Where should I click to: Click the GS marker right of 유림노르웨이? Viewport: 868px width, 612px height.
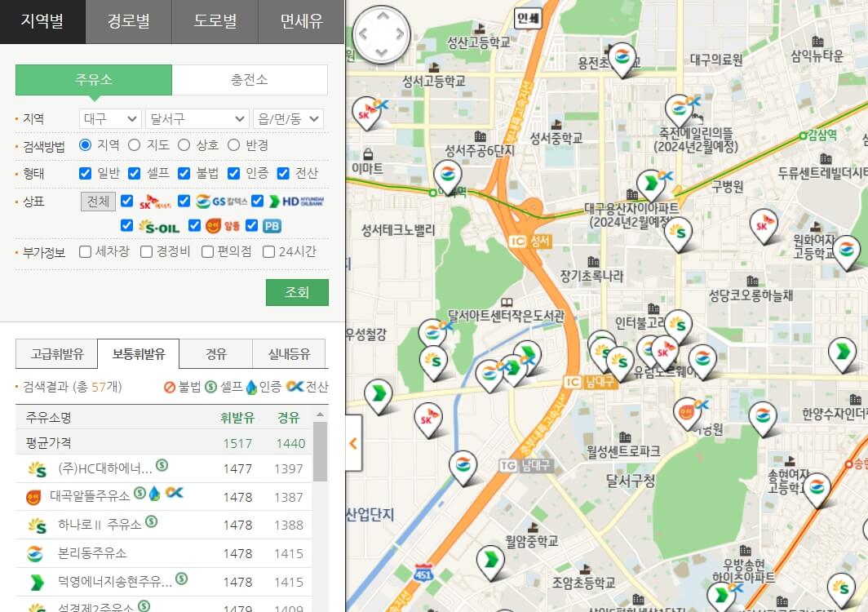pyautogui.click(x=702, y=360)
